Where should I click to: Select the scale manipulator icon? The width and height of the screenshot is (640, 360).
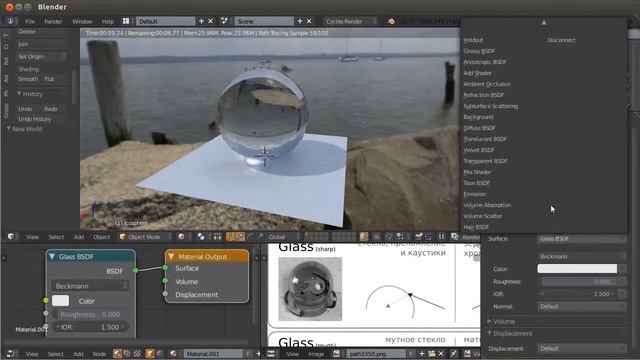pyautogui.click(x=260, y=236)
